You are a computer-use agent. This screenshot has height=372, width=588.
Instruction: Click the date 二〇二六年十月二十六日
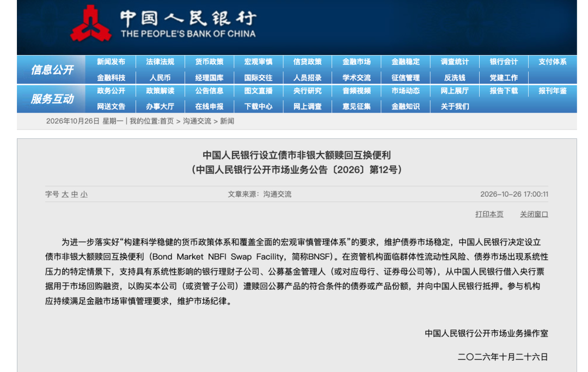[x=503, y=357]
